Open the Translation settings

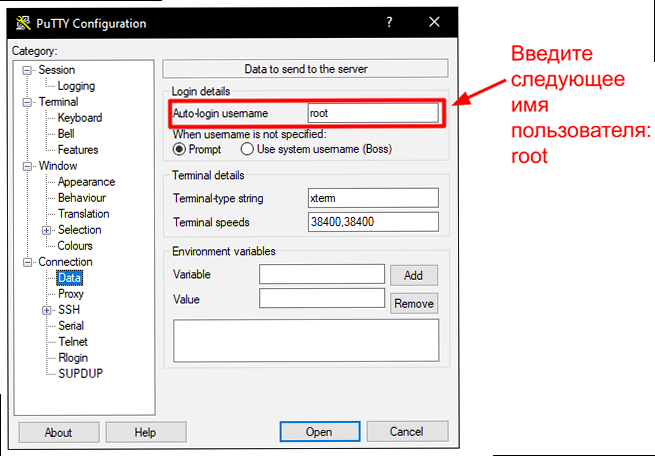84,214
